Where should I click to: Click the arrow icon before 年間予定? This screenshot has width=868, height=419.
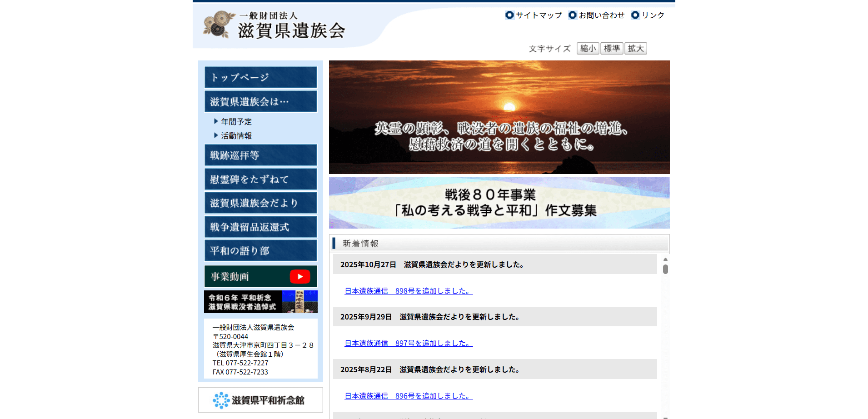(215, 121)
